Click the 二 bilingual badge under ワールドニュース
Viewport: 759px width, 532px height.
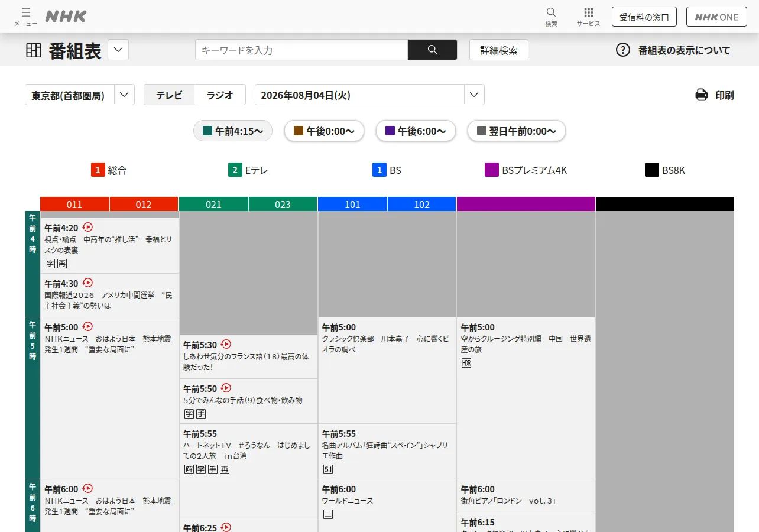[328, 514]
